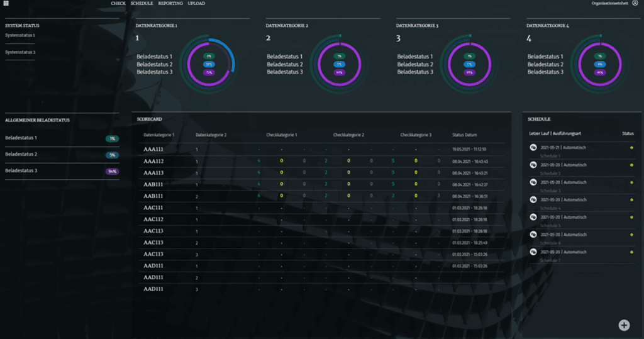Image resolution: width=644 pixels, height=339 pixels.
Task: Click Beladestatus 2 label in Datenkategorie 2
Action: [285, 65]
